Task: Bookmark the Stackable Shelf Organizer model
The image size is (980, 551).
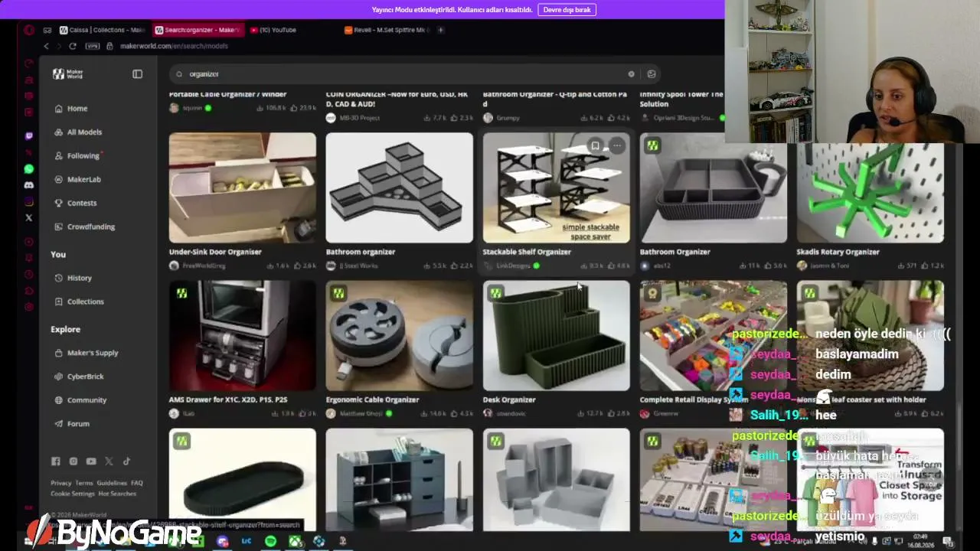Action: [x=595, y=145]
